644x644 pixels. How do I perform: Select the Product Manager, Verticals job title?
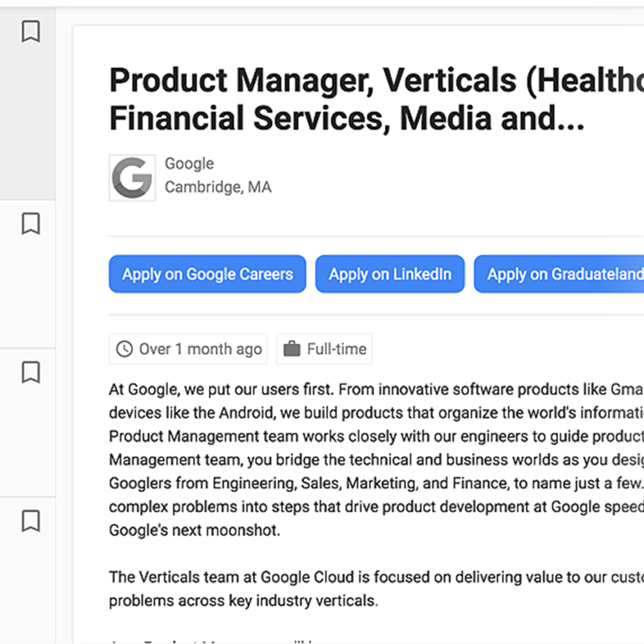pos(376,99)
